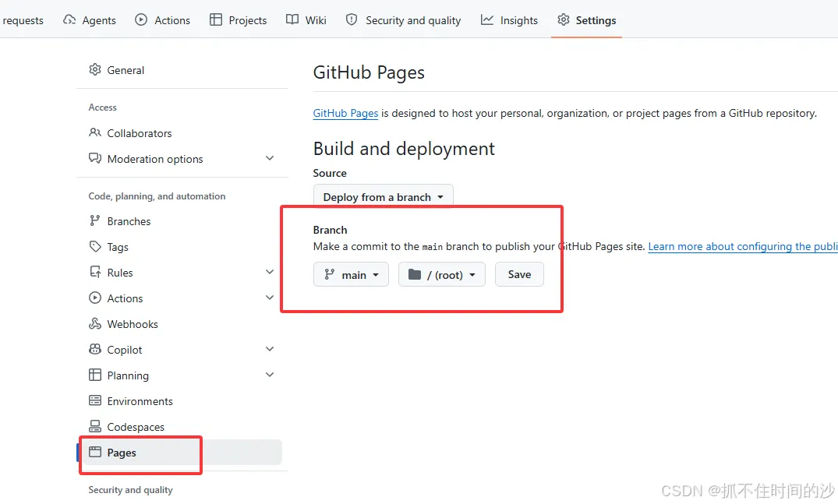Screen dimensions: 838x504
Task: Switch to the Wiki tab
Action: 306,20
